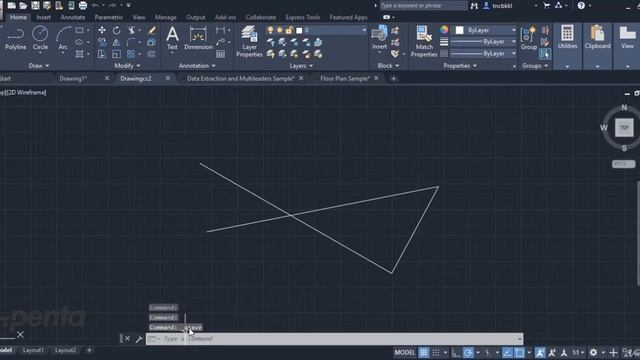This screenshot has height=360, width=640.
Task: Click the Erase pencil icon
Action: tap(151, 30)
